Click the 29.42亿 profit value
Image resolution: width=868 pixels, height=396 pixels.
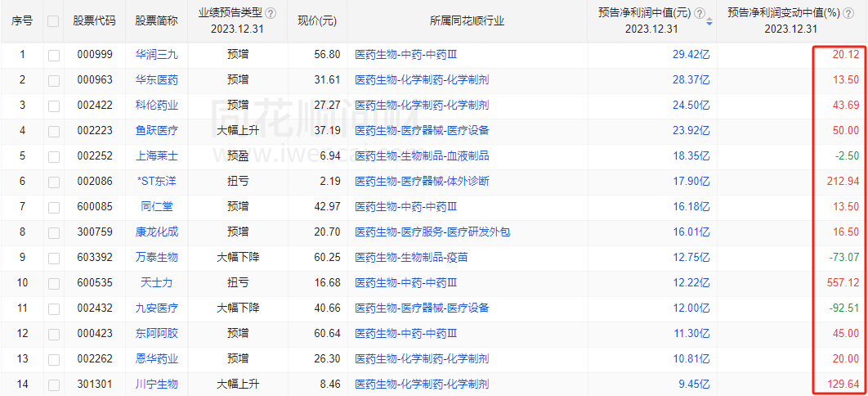coord(691,55)
